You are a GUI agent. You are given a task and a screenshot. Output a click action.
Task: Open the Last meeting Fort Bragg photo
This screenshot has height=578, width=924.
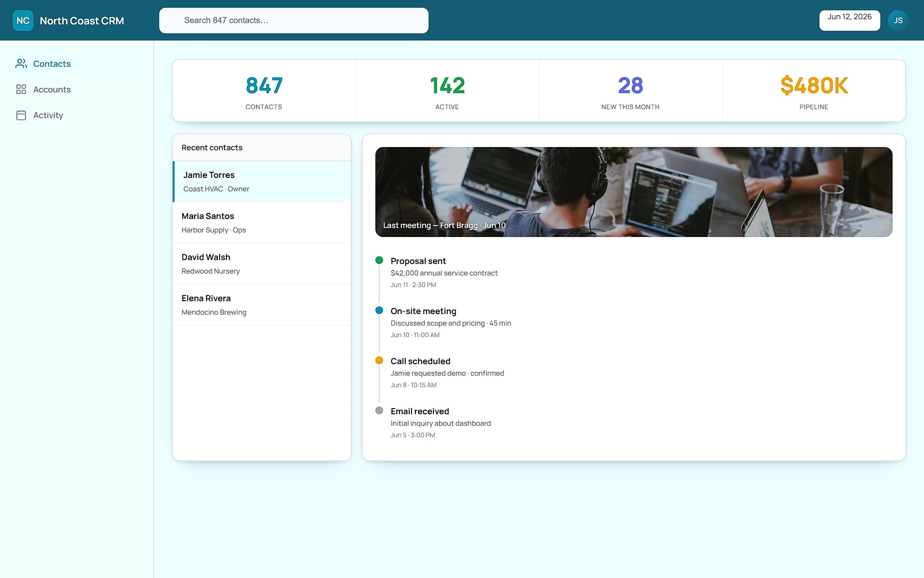634,192
